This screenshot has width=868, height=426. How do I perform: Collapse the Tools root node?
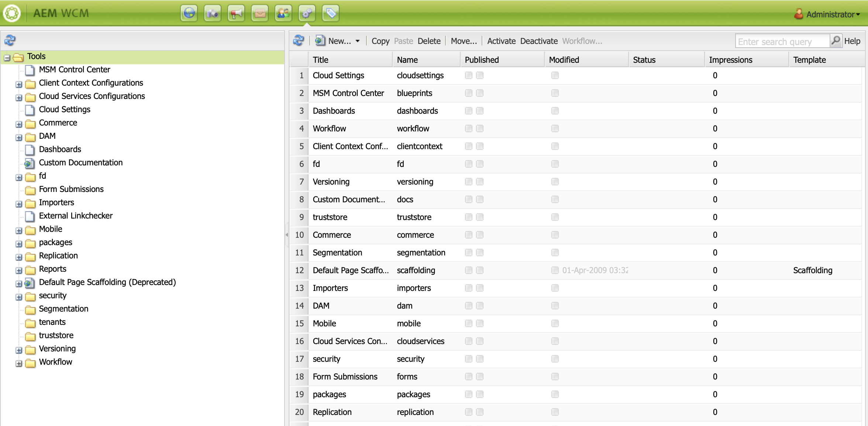pos(7,58)
